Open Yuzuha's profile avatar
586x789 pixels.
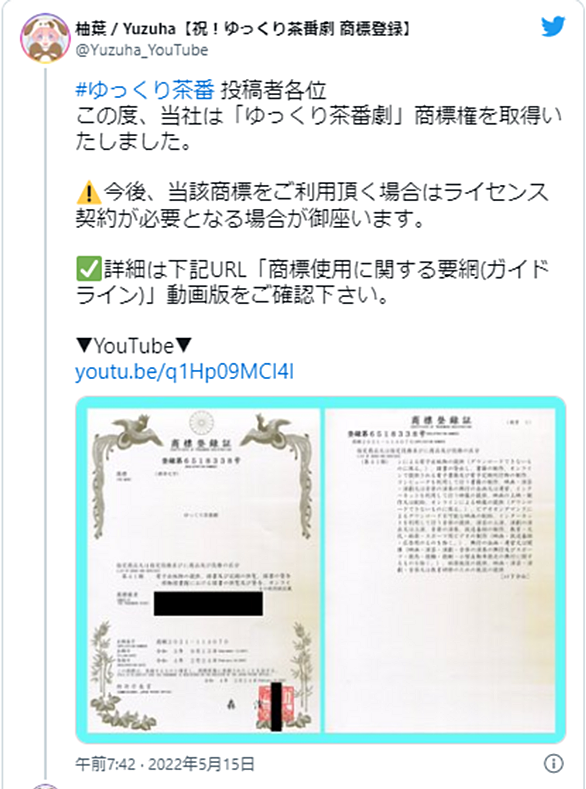45,39
